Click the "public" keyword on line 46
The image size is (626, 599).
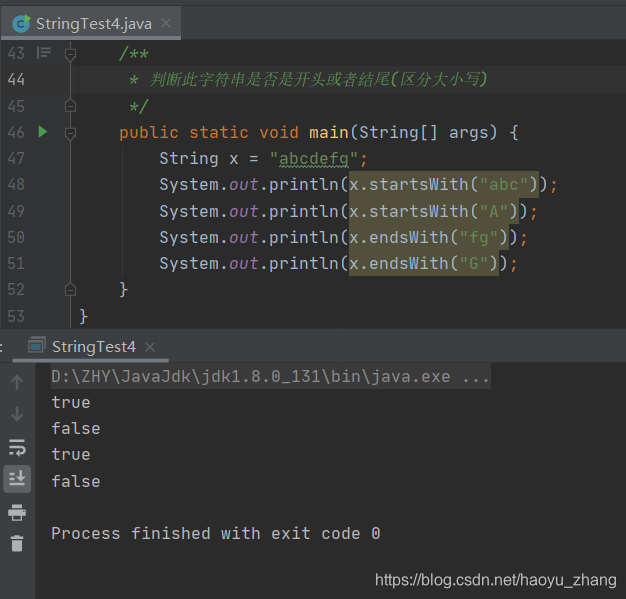(x=149, y=133)
